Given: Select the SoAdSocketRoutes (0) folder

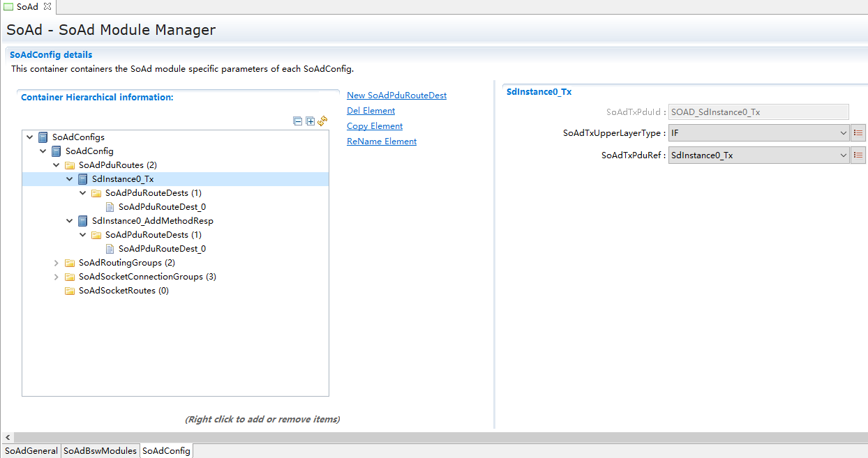Looking at the screenshot, I should click(x=123, y=291).
